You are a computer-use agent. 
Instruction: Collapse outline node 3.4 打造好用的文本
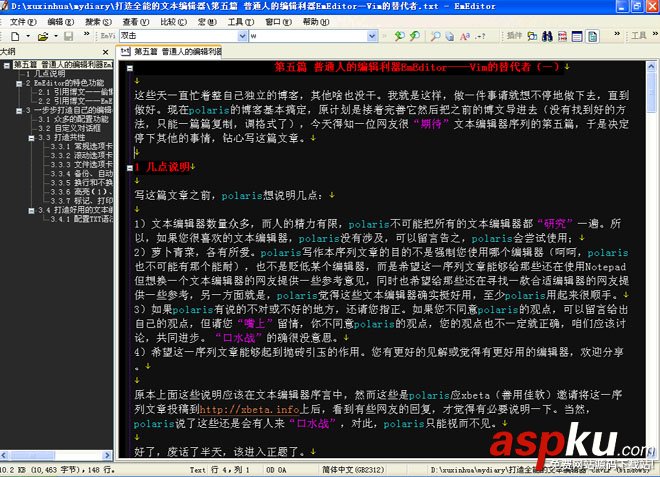(x=31, y=211)
